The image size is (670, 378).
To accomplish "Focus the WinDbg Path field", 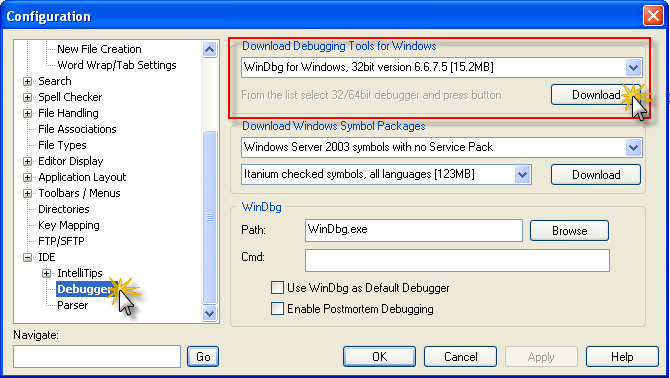I will (x=414, y=230).
